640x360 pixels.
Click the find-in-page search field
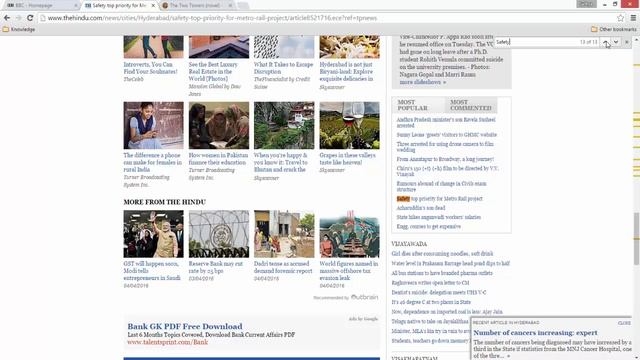pos(537,42)
